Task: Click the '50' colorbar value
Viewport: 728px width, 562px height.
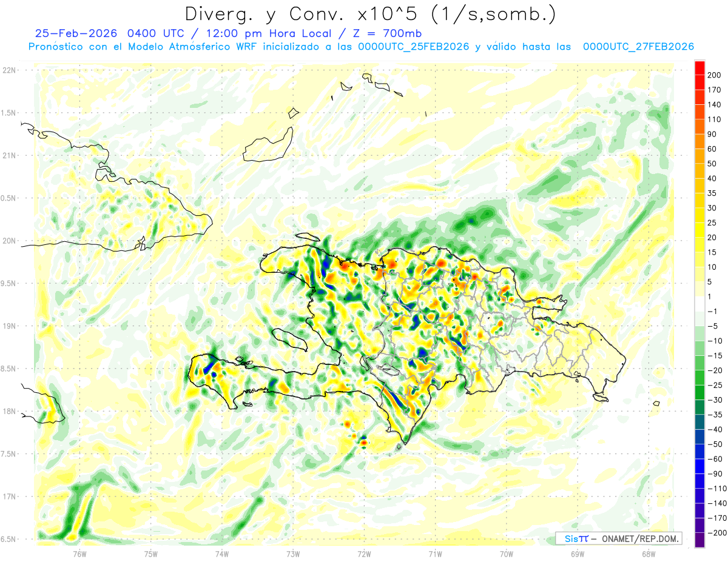Action: pos(712,164)
